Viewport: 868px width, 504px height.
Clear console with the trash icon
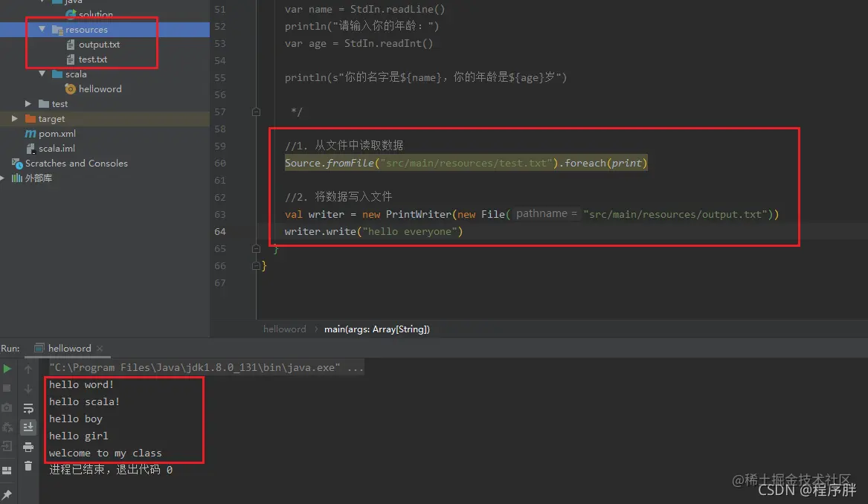(28, 466)
